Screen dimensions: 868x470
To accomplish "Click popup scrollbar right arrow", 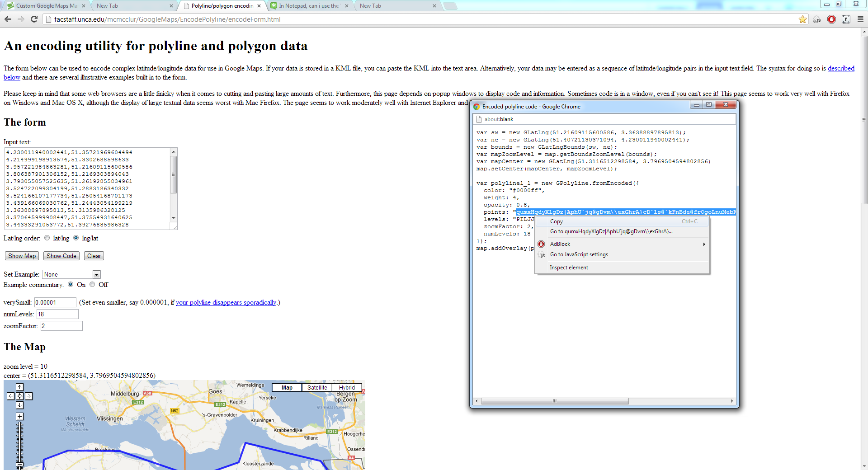I will (x=732, y=401).
